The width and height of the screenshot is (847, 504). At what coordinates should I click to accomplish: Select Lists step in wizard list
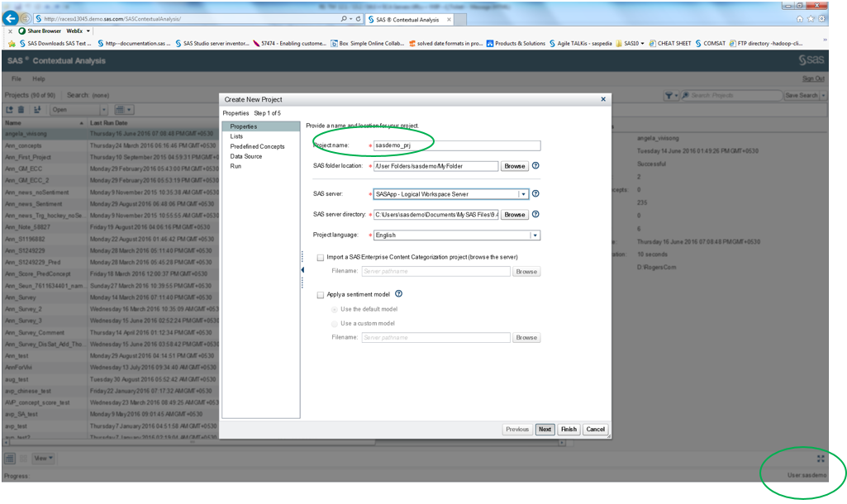click(236, 136)
